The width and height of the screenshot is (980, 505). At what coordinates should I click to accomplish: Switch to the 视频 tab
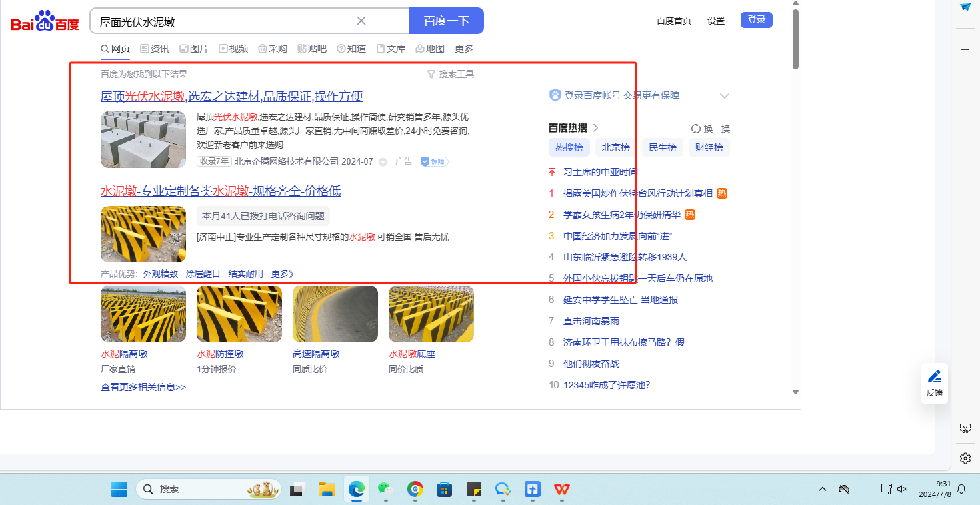coord(233,49)
